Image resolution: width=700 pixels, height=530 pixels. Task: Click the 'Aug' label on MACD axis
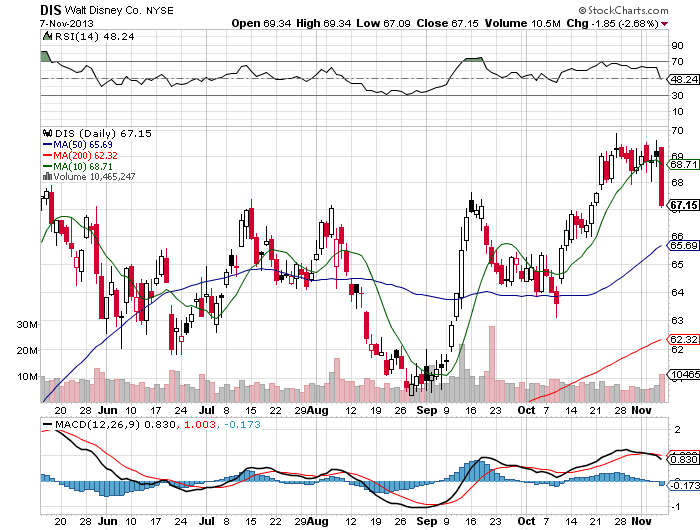click(318, 521)
